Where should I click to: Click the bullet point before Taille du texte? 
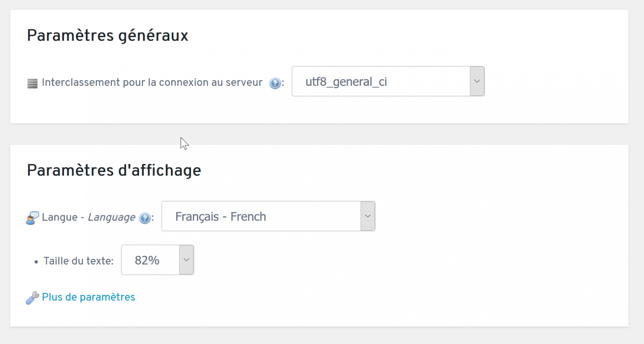coord(36,262)
